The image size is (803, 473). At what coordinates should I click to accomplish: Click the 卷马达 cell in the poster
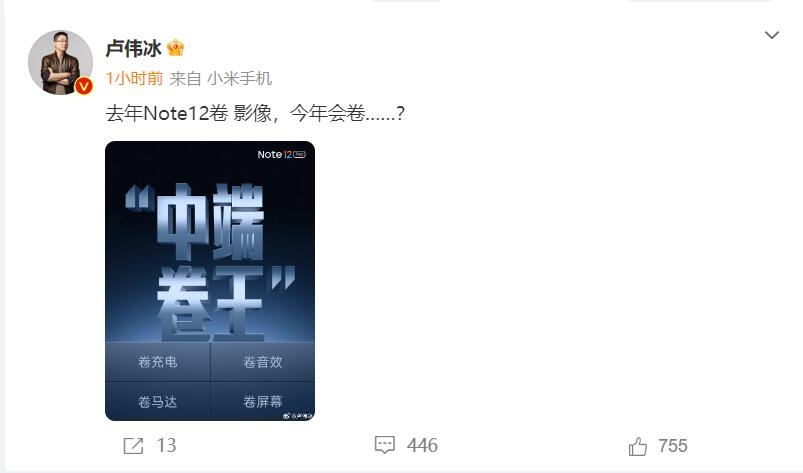(x=158, y=401)
